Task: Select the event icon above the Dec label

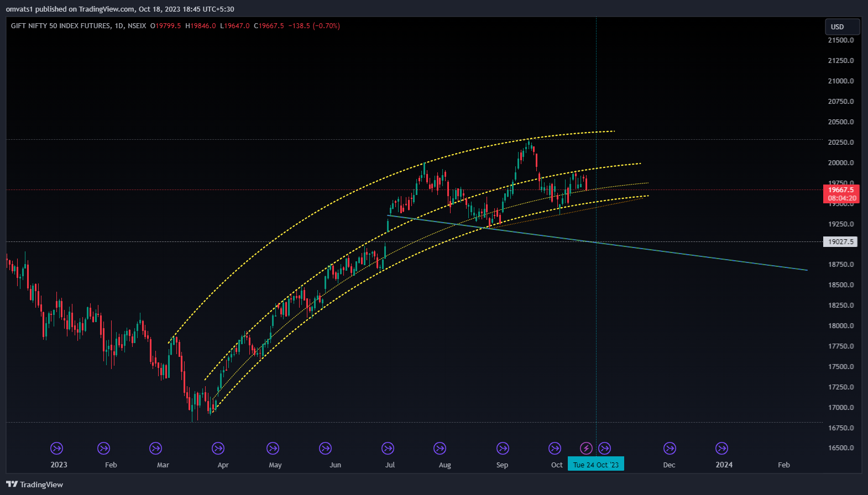Action: point(670,448)
